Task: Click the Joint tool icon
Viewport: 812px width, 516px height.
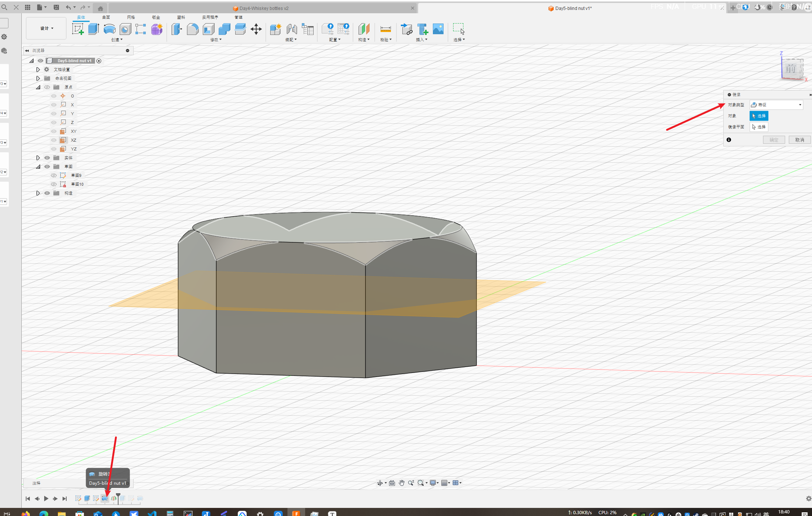Action: point(292,29)
